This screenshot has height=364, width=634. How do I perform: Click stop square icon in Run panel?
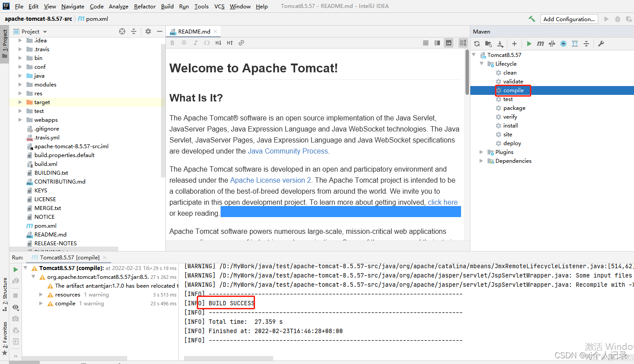point(15,295)
